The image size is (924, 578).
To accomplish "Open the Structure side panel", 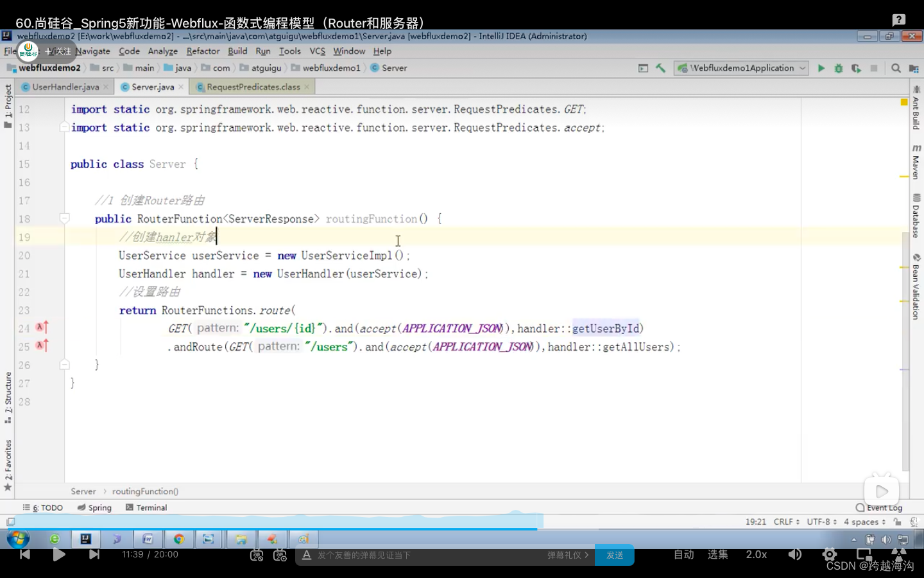I will pyautogui.click(x=8, y=397).
